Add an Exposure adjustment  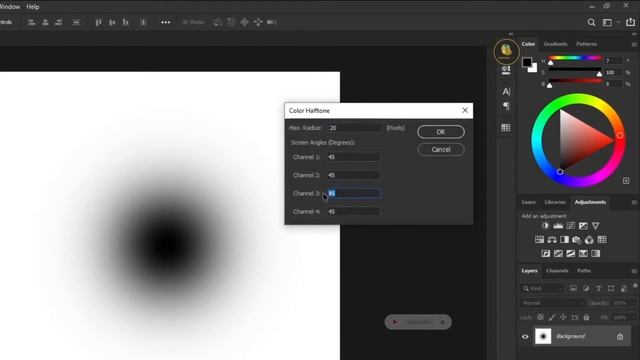click(x=583, y=226)
